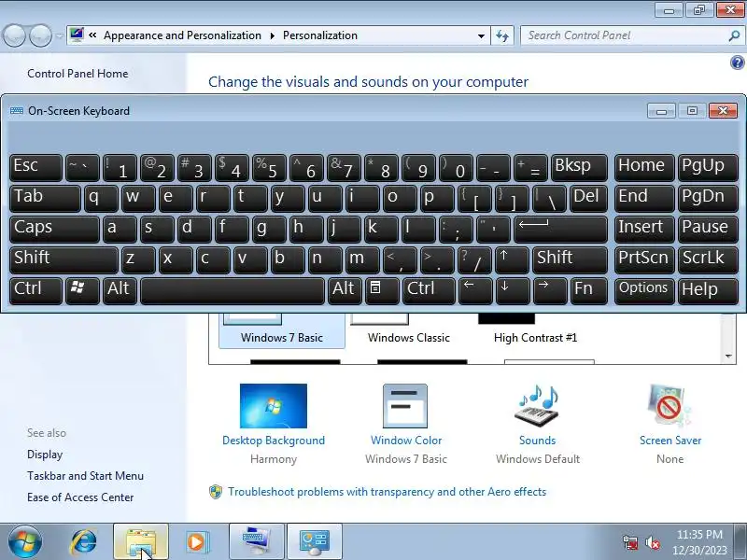
Task: Click the Windows logo key on keyboard
Action: pos(82,291)
